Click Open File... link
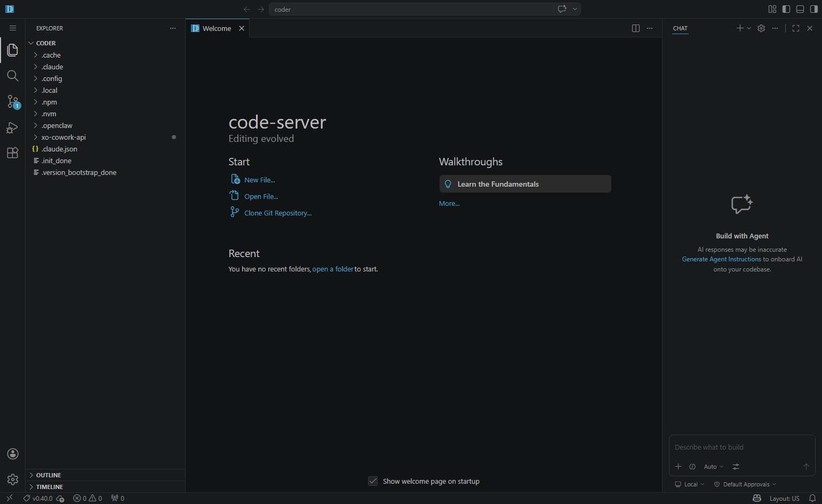The width and height of the screenshot is (822, 504). click(x=261, y=196)
